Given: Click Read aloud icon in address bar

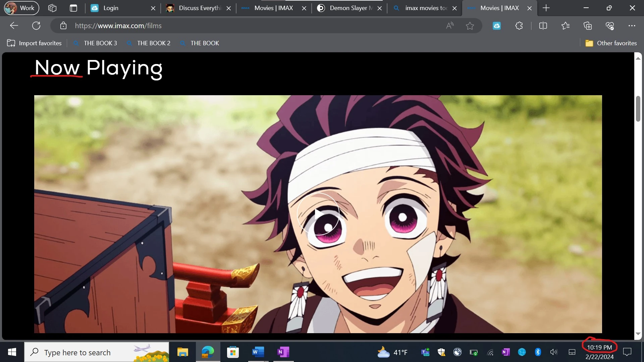Looking at the screenshot, I should [450, 26].
